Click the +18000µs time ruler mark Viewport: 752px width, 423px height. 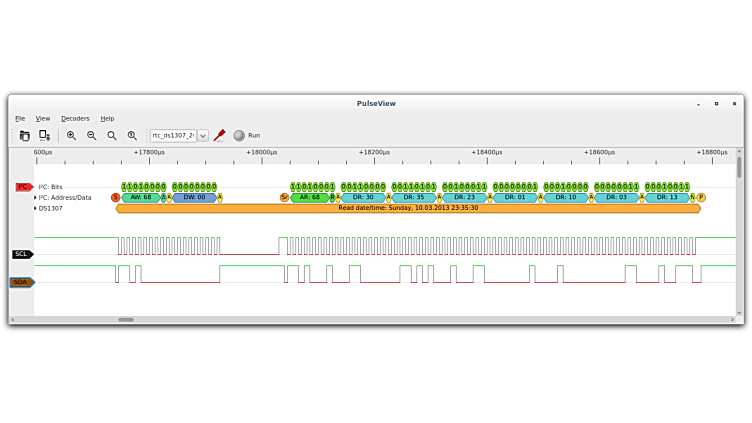click(x=262, y=153)
